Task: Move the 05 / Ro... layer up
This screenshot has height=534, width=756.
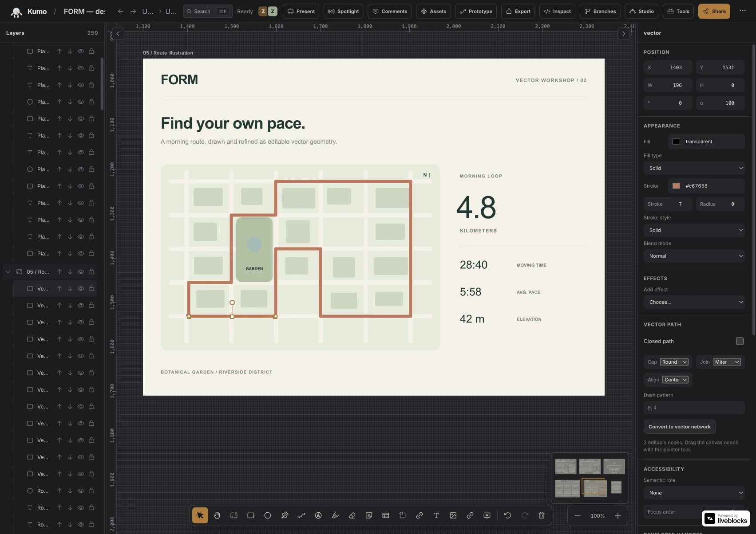Action: pyautogui.click(x=59, y=271)
